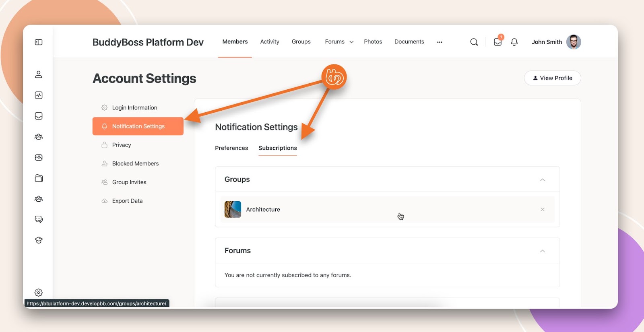Open the courses graduation cap sidebar icon

point(39,240)
